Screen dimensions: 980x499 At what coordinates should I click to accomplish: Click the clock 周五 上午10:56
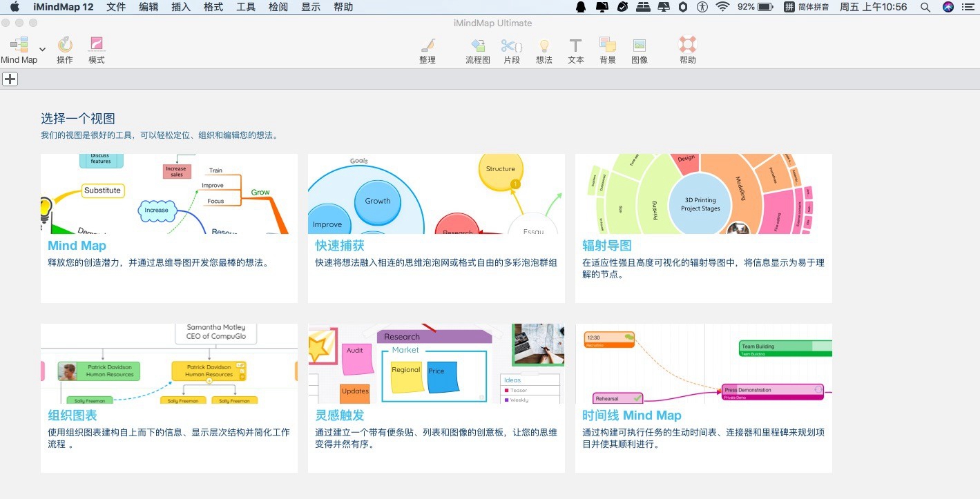point(874,7)
